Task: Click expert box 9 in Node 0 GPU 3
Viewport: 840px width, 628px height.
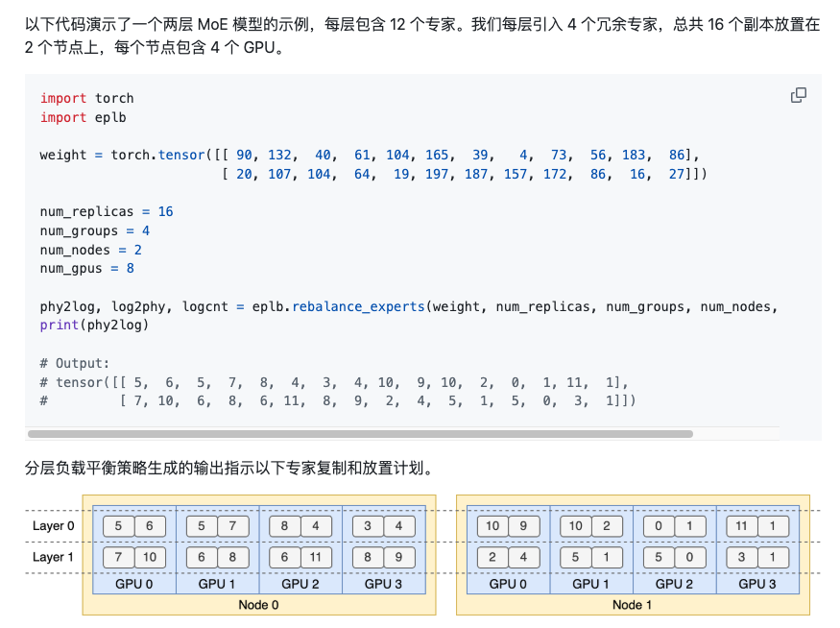Action: pyautogui.click(x=398, y=557)
